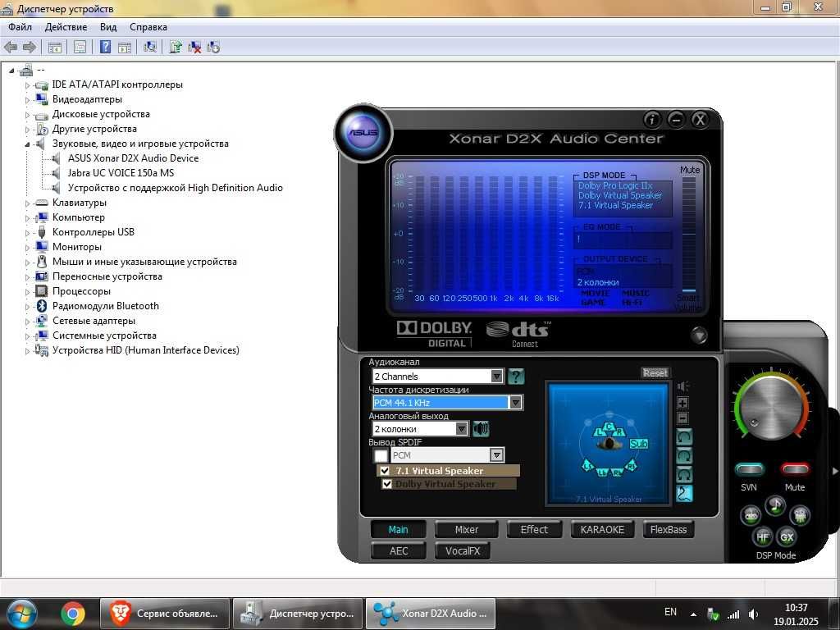The height and width of the screenshot is (630, 840).
Task: Select the HF DSP mode button
Action: pyautogui.click(x=762, y=536)
